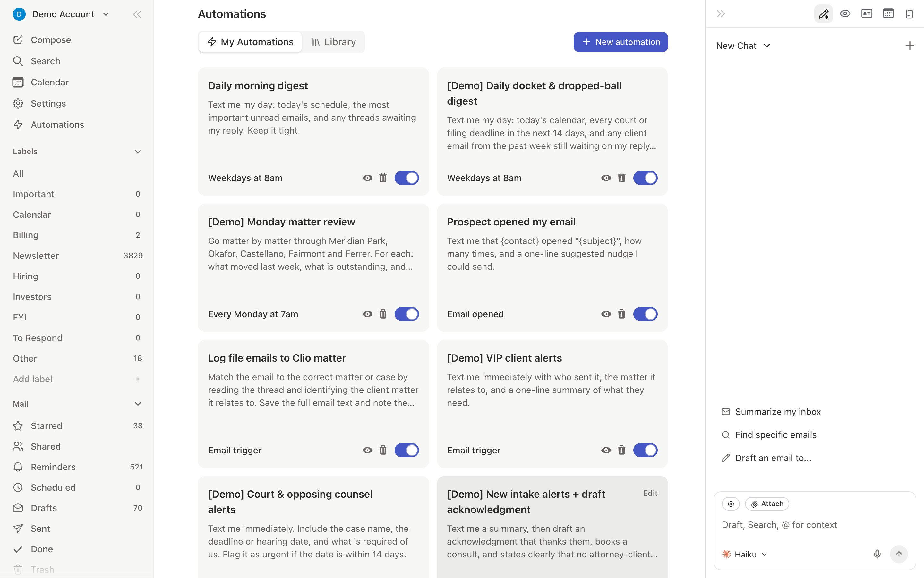Select the My Automations tab
This screenshot has height=578, width=924.
coord(250,42)
